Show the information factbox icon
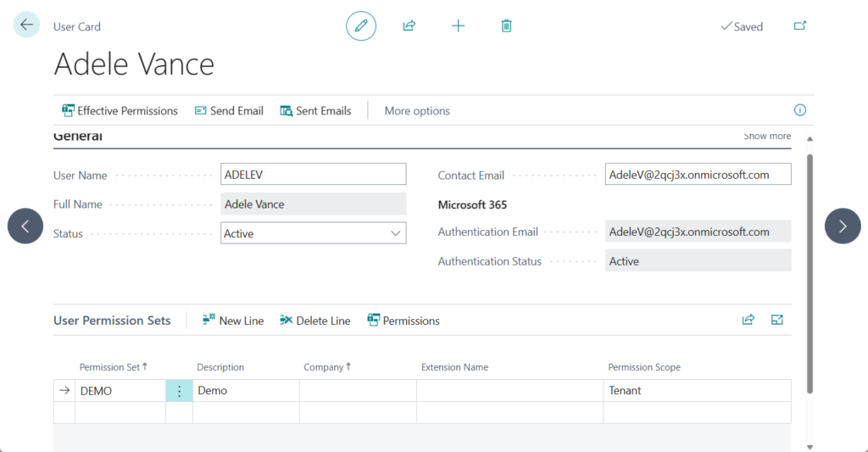The width and height of the screenshot is (868, 452). pos(799,110)
